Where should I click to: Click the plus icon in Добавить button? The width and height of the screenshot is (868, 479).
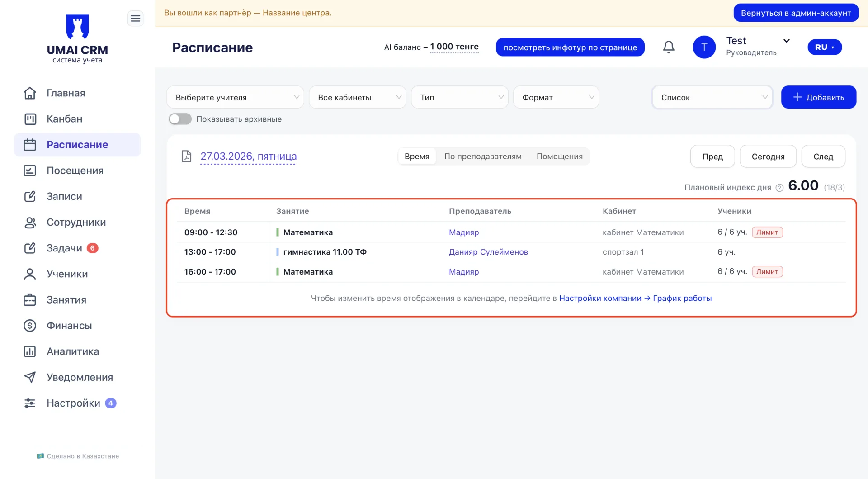coord(797,97)
